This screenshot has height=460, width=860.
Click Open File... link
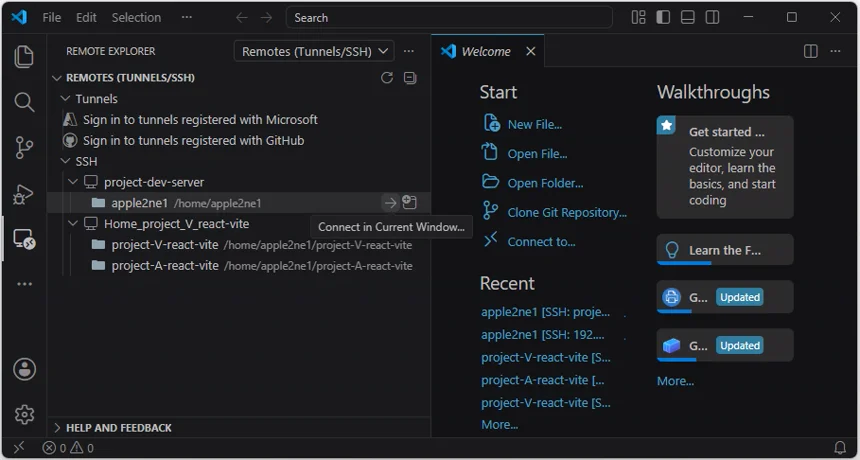(x=537, y=154)
